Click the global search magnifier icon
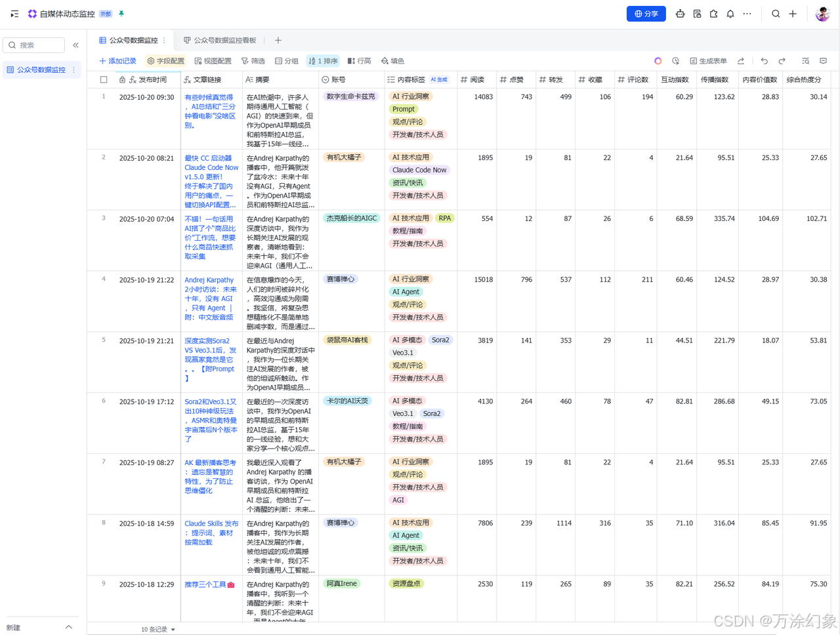The width and height of the screenshot is (840, 635). click(x=776, y=14)
